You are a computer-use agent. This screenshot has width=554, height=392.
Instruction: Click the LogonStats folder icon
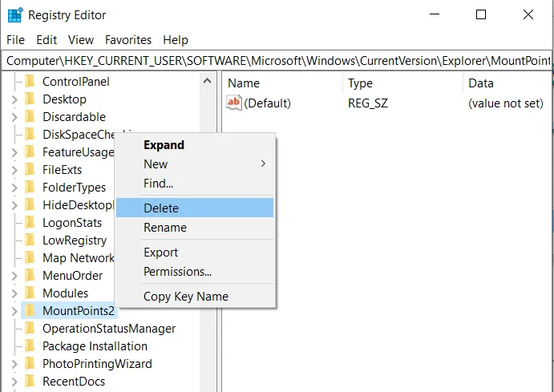click(30, 223)
